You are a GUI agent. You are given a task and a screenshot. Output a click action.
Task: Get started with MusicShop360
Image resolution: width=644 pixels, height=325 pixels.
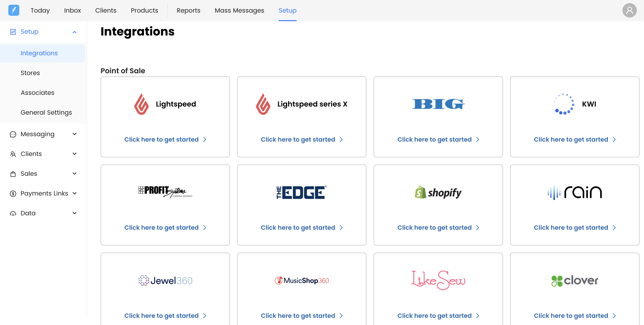(x=302, y=316)
